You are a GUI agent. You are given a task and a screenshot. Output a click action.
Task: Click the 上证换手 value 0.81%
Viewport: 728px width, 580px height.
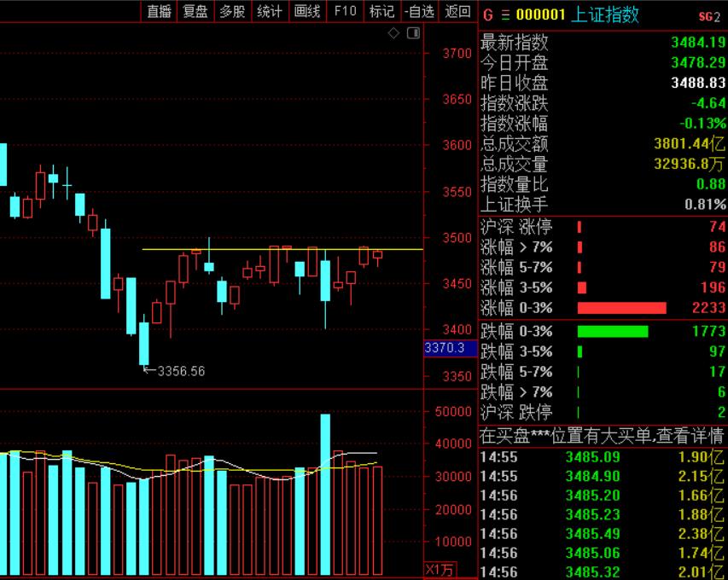[705, 204]
